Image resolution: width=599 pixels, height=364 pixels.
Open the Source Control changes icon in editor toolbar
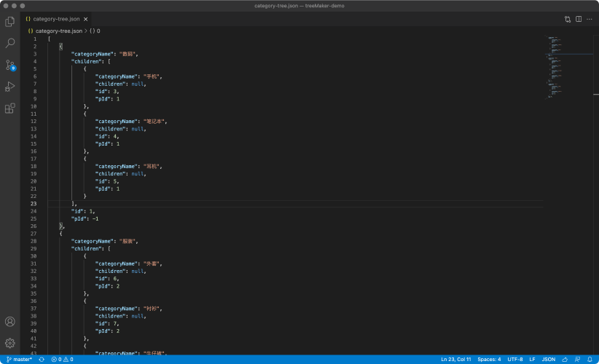[568, 19]
